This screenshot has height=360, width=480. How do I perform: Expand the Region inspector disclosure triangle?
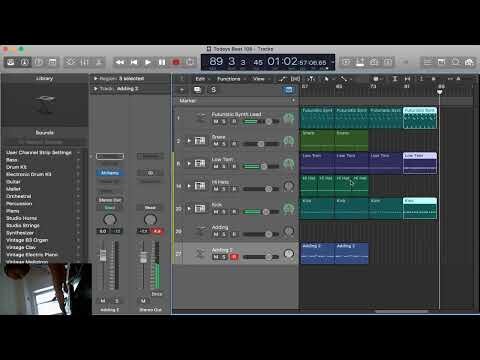[96, 78]
